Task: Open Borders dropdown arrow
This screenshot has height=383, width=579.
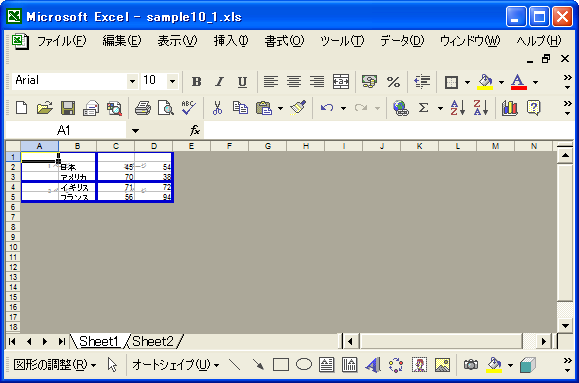Action: (x=467, y=82)
